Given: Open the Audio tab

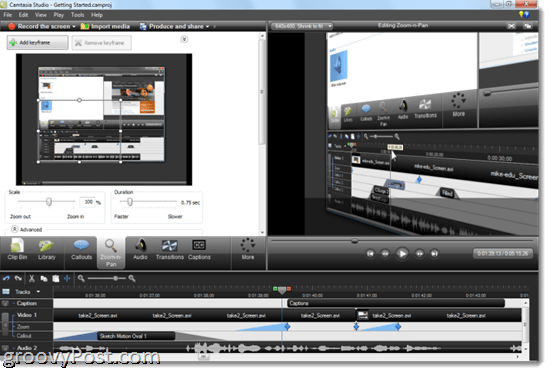Looking at the screenshot, I should tap(140, 249).
